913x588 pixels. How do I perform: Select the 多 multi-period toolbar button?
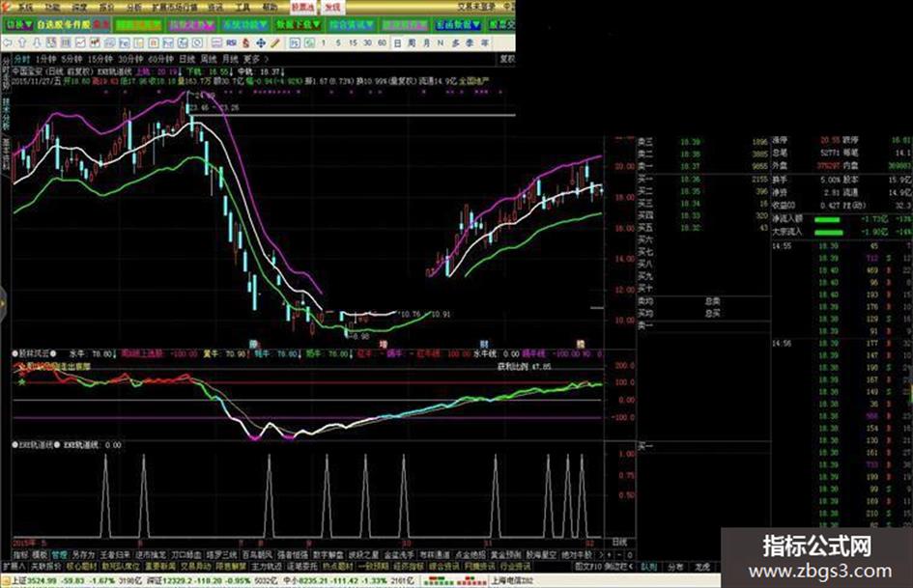point(455,43)
